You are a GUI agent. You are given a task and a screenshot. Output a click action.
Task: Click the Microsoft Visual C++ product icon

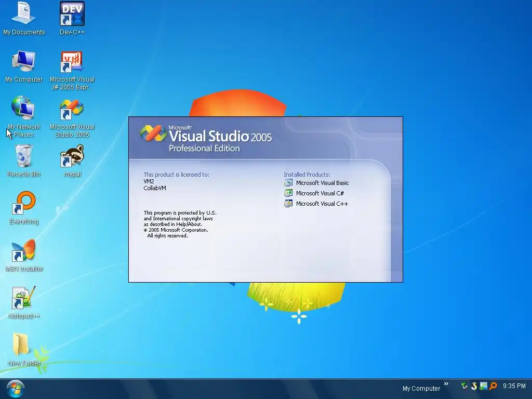click(x=288, y=204)
